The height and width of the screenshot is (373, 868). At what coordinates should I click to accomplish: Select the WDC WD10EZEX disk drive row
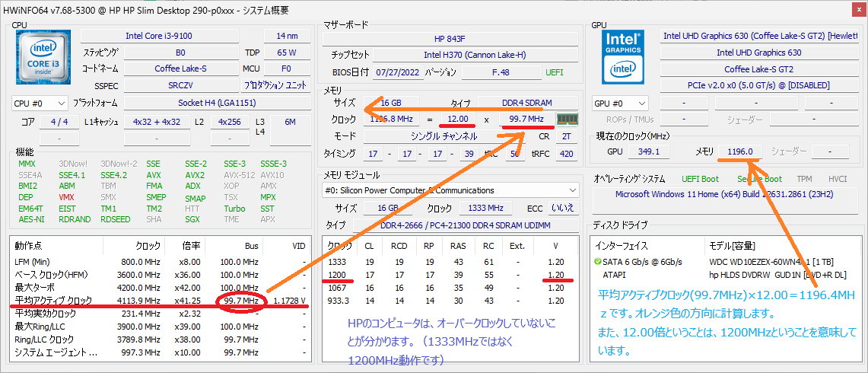(725, 262)
